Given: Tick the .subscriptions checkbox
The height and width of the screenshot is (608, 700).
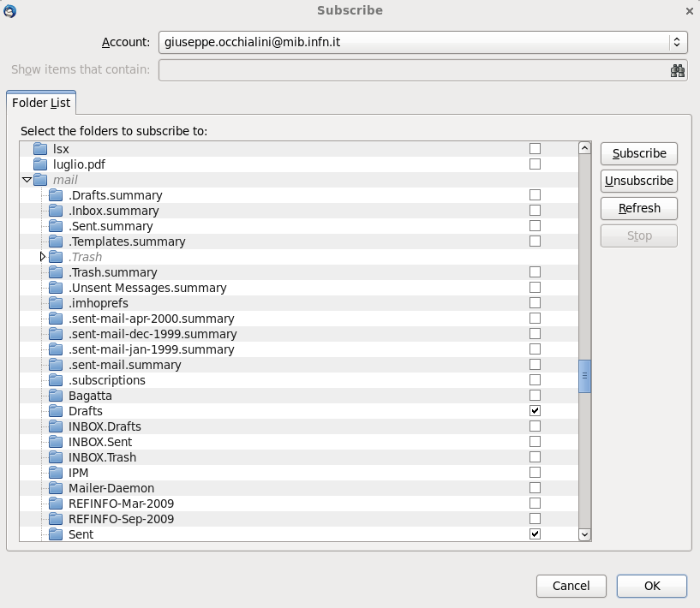Looking at the screenshot, I should click(535, 380).
